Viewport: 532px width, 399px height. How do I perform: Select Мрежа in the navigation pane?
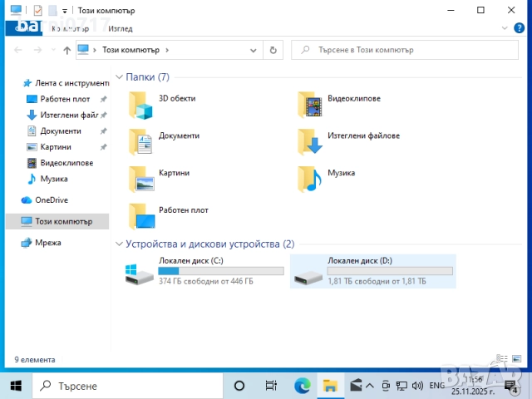tap(47, 243)
